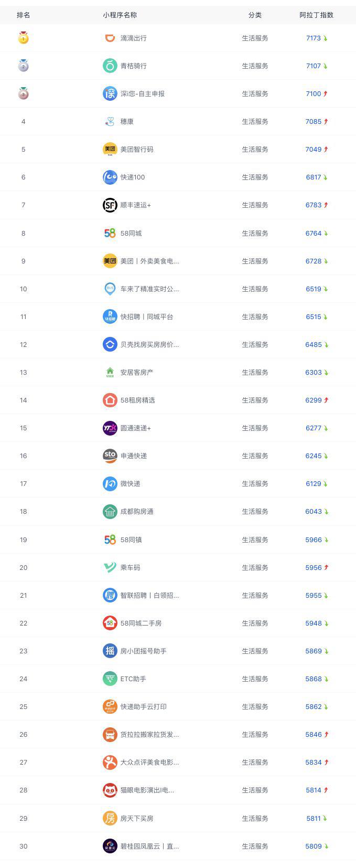Click the 滴滴出行 orange app icon
This screenshot has height=868, width=356.
[x=110, y=38]
